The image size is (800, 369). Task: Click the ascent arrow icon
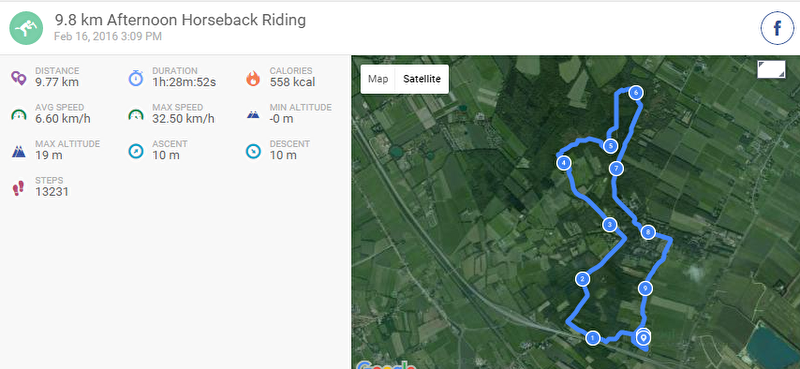tap(136, 152)
